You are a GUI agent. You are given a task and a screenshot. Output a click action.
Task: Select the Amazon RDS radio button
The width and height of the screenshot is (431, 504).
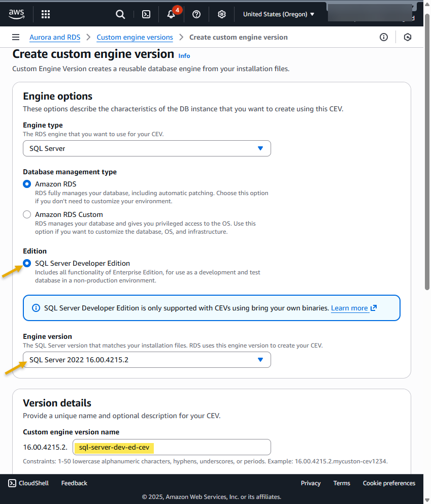tap(27, 184)
